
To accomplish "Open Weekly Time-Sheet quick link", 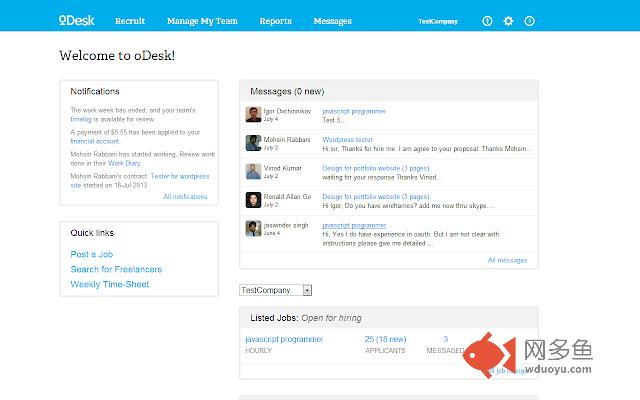I will [110, 284].
